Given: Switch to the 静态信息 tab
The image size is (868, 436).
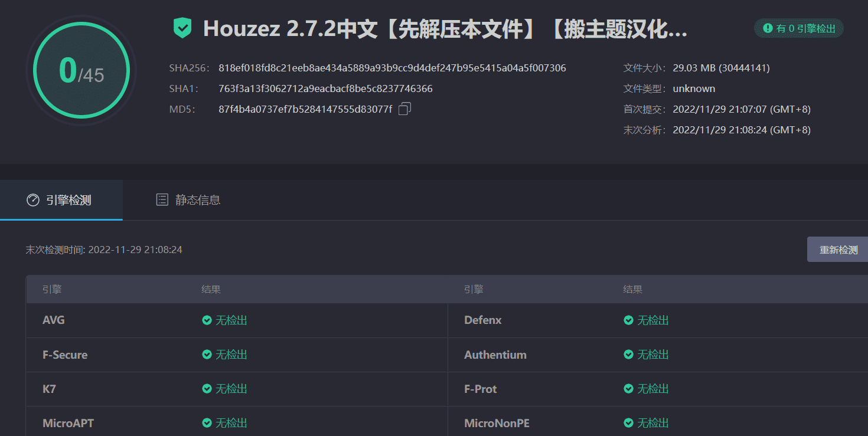Looking at the screenshot, I should 188,200.
